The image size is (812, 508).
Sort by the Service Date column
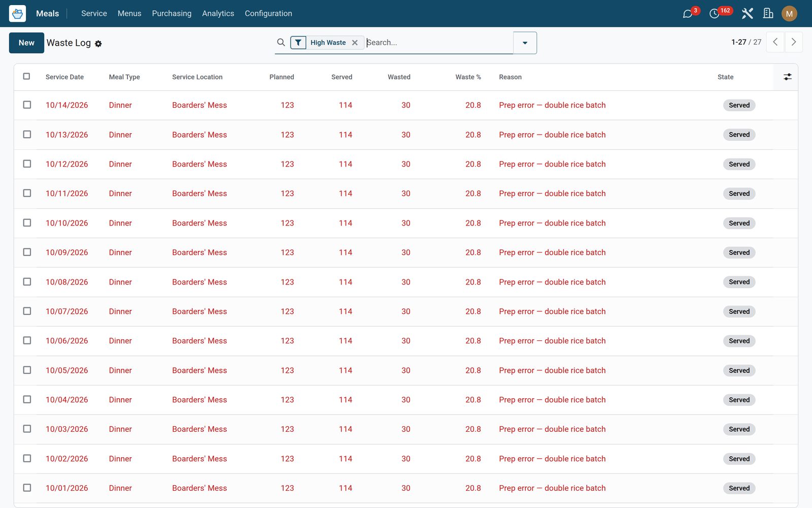(64, 77)
